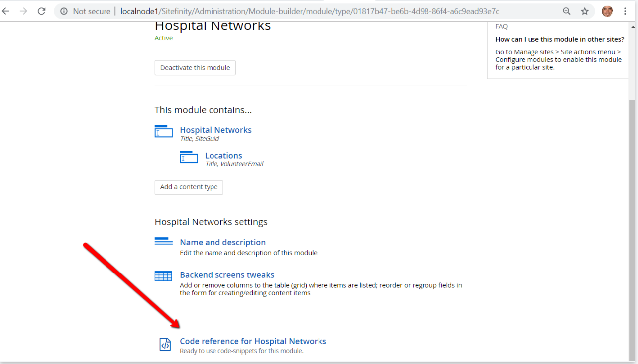This screenshot has width=638, height=364.
Task: Open the Chrome three-dot menu
Action: click(x=625, y=11)
